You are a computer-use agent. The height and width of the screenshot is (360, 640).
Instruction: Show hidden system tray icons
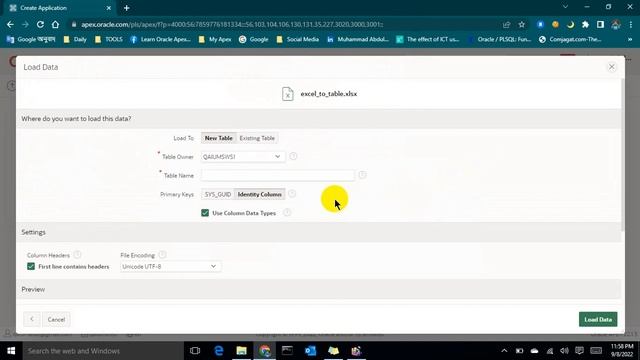pos(504,351)
